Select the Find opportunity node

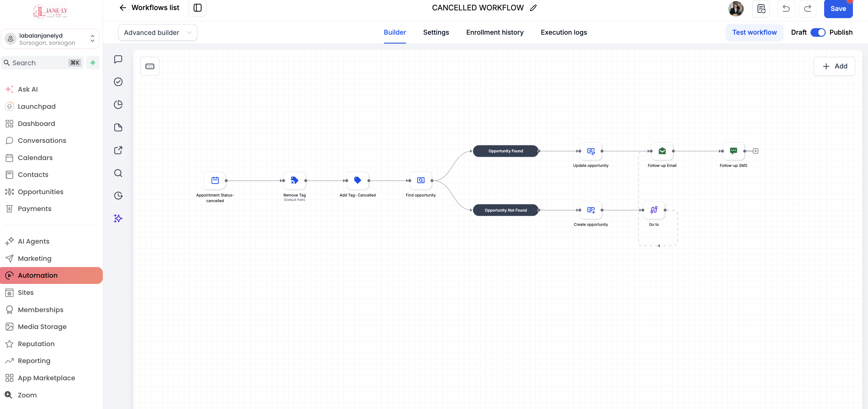coord(421,180)
